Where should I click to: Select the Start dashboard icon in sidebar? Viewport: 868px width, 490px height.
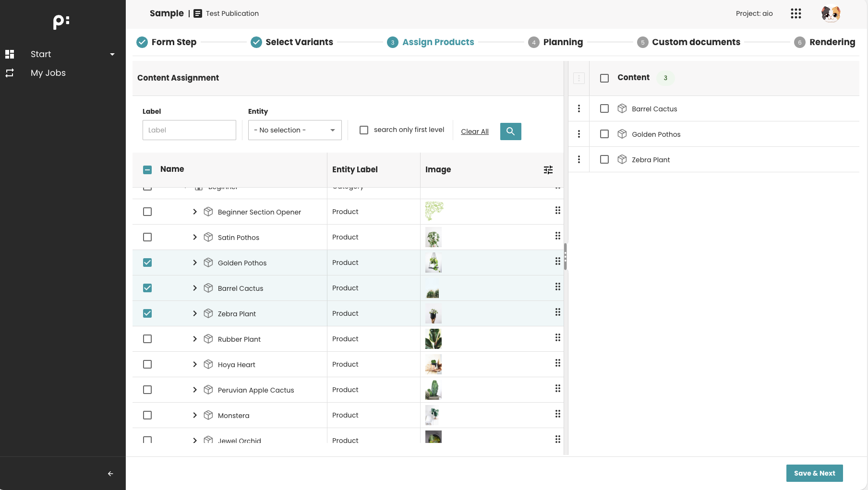(10, 54)
